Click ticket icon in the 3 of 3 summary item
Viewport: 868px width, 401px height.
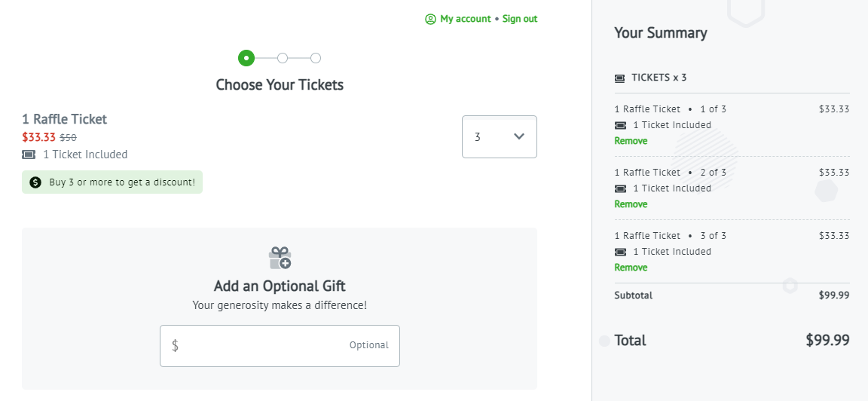[x=621, y=252]
